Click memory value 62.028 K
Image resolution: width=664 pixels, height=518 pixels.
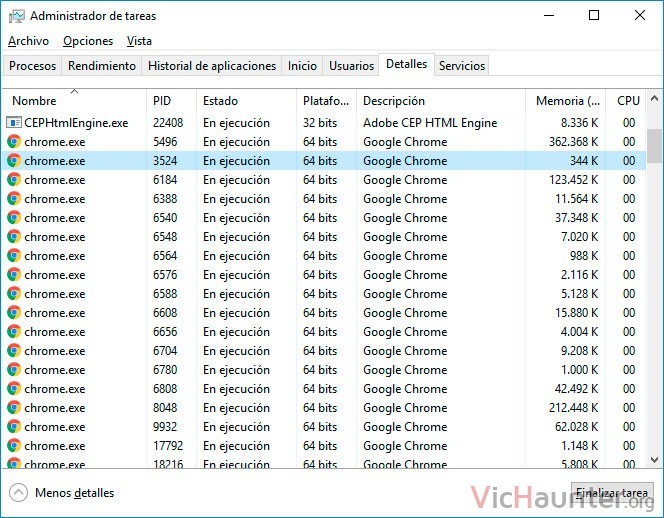point(577,427)
